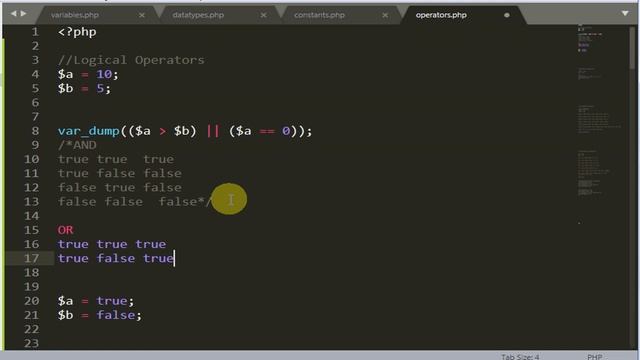Click 'false true false' on line 12
Screen dimensions: 640x360
point(120,187)
